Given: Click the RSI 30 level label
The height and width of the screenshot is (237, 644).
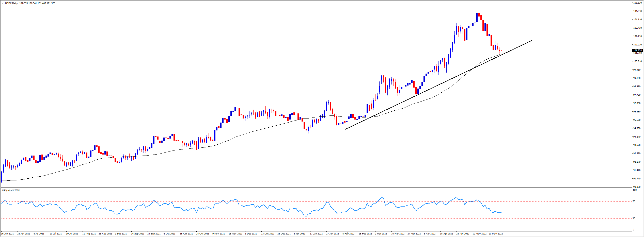Looking at the screenshot, I should 634,218.
